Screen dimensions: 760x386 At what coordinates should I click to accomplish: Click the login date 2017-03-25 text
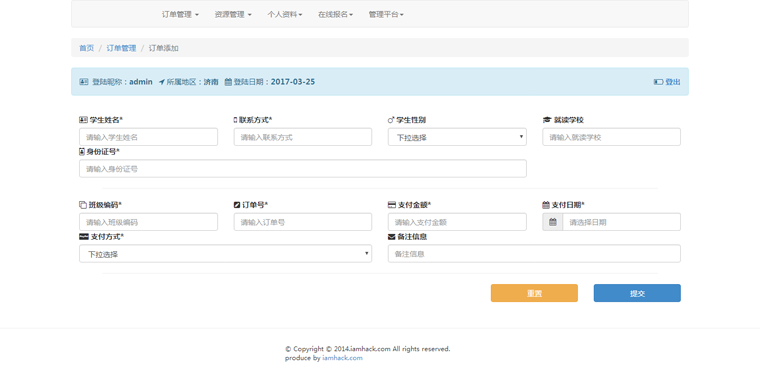click(x=293, y=82)
